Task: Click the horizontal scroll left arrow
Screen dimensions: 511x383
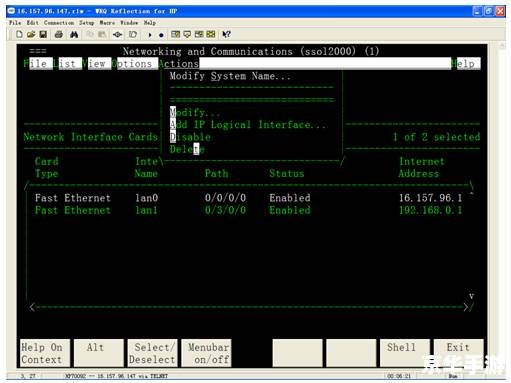Action: [32, 307]
